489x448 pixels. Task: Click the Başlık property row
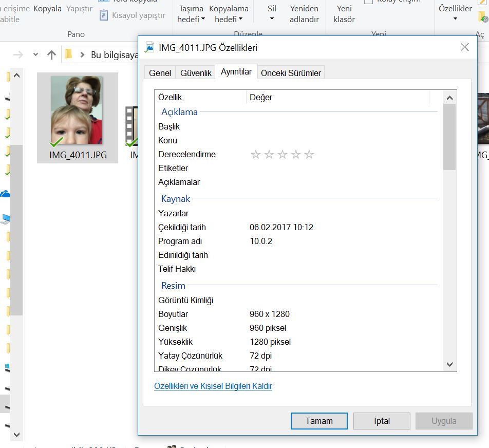pyautogui.click(x=298, y=126)
